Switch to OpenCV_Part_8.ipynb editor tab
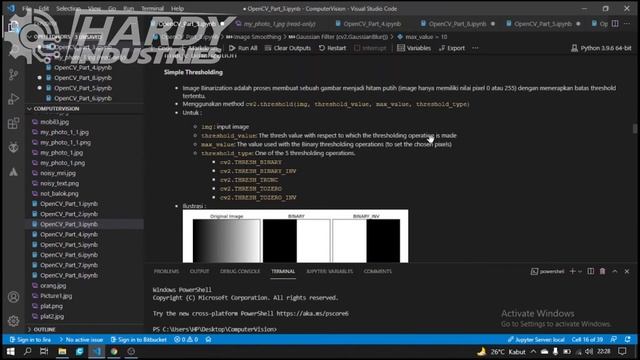This screenshot has height=360, width=640. (x=457, y=24)
